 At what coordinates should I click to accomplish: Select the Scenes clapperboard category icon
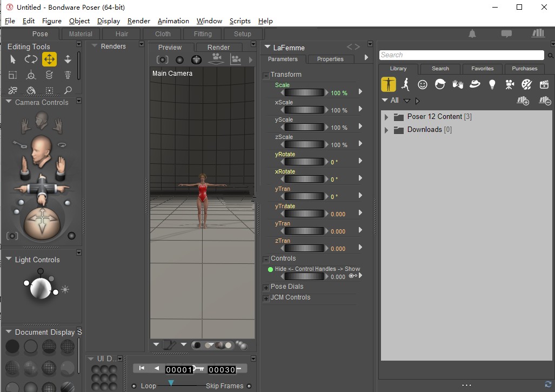coord(544,84)
